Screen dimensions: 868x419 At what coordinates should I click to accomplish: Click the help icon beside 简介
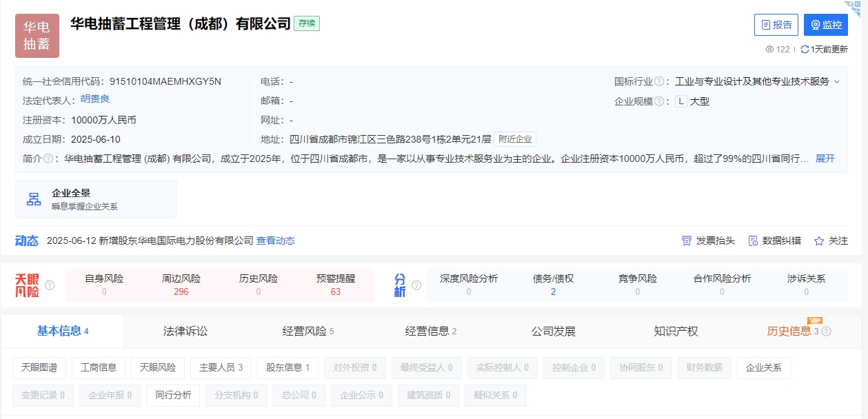click(x=48, y=159)
